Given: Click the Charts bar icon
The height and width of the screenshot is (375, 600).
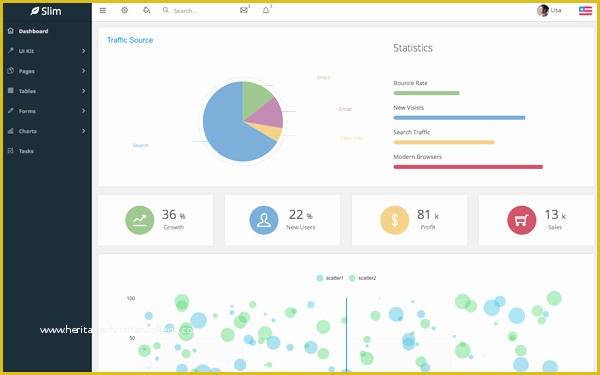Looking at the screenshot, I should coord(11,131).
